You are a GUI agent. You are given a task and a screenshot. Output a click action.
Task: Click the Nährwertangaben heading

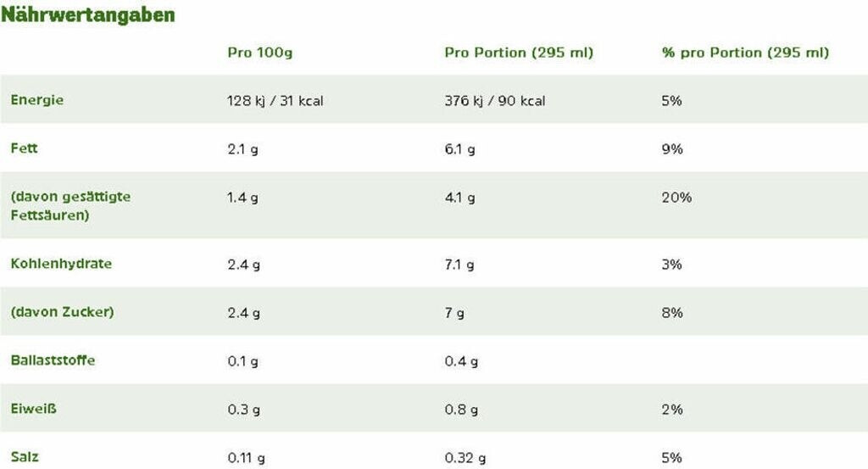tap(87, 15)
